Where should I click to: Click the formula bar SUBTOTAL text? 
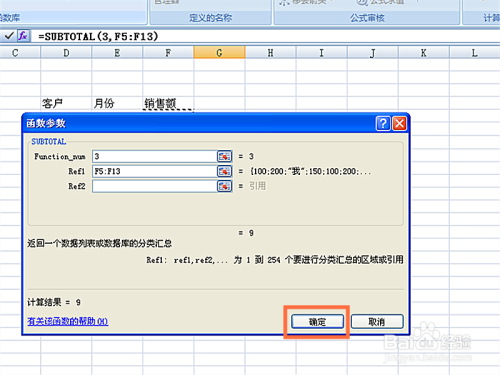click(x=98, y=36)
